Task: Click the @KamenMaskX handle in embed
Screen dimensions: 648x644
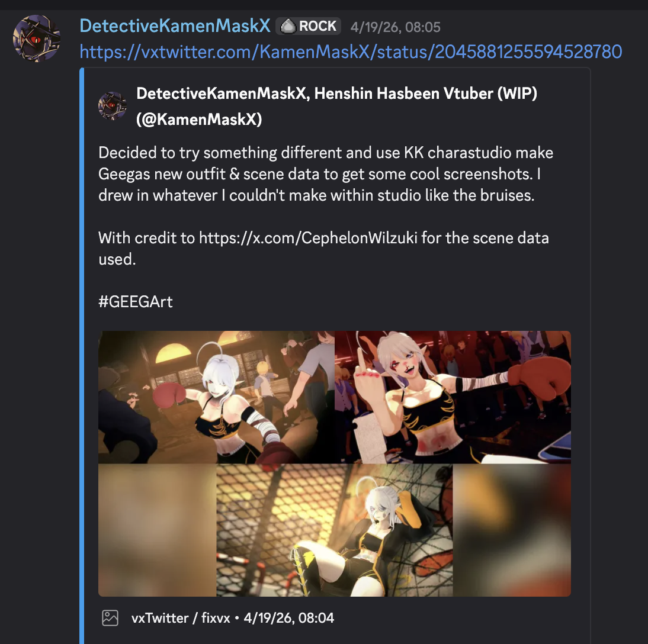Action: point(199,120)
